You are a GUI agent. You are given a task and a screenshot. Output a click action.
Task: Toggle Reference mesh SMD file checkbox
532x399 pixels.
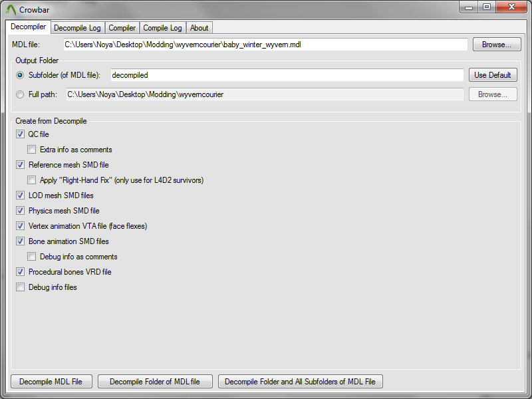coord(21,165)
